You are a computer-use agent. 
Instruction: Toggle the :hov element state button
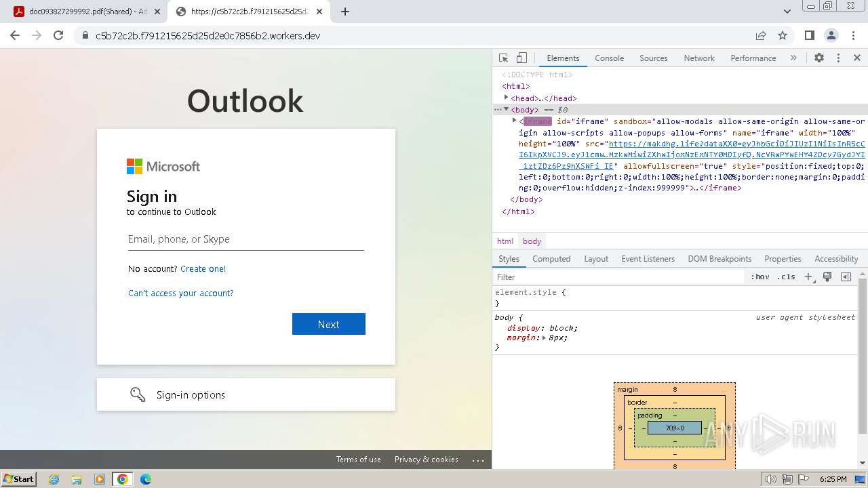tap(759, 277)
